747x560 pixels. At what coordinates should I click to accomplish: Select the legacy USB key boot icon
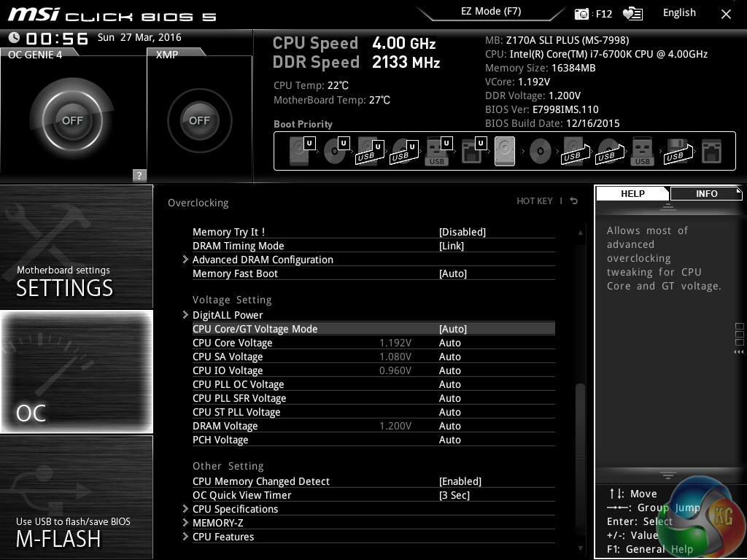coord(643,152)
